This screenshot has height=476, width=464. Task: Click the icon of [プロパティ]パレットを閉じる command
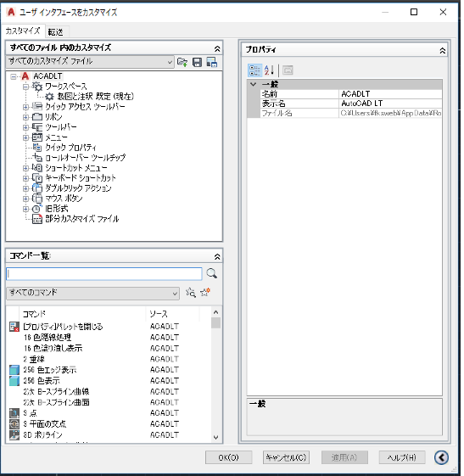(14, 327)
